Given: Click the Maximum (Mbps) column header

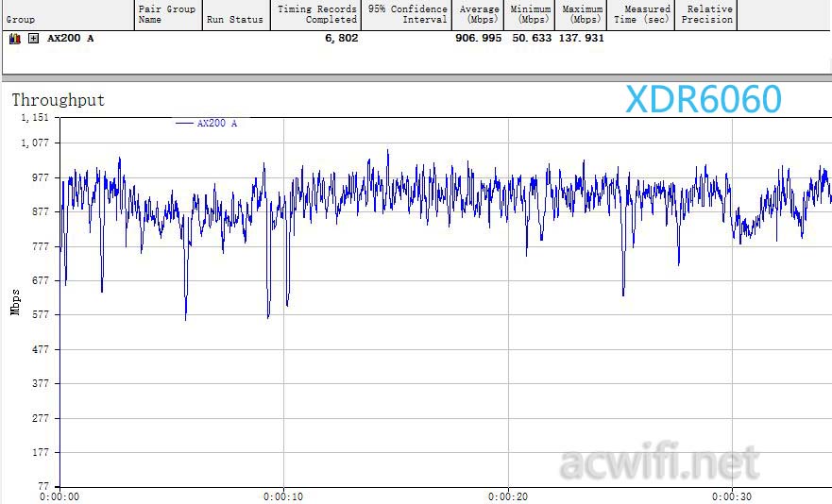Looking at the screenshot, I should 581,15.
